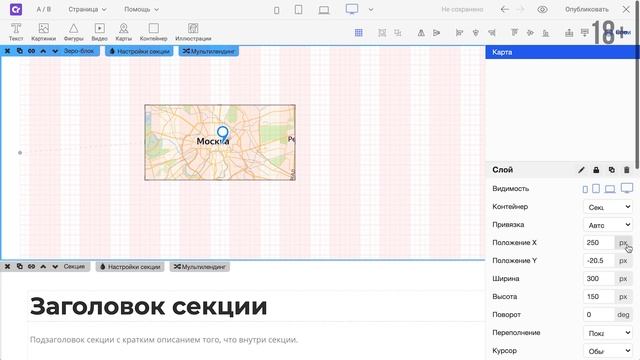Rename layer with pencil icon
Image resolution: width=640 pixels, height=360 pixels.
tap(581, 170)
